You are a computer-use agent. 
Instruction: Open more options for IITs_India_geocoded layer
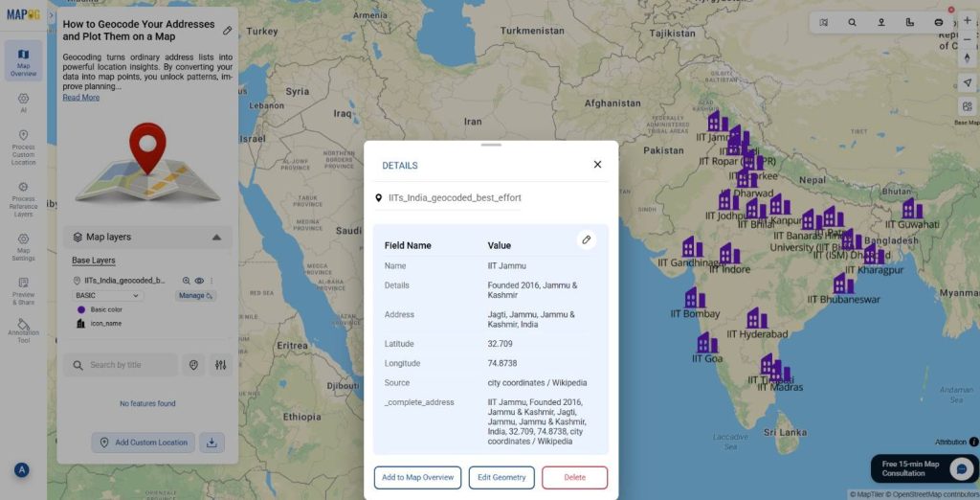pyautogui.click(x=212, y=281)
